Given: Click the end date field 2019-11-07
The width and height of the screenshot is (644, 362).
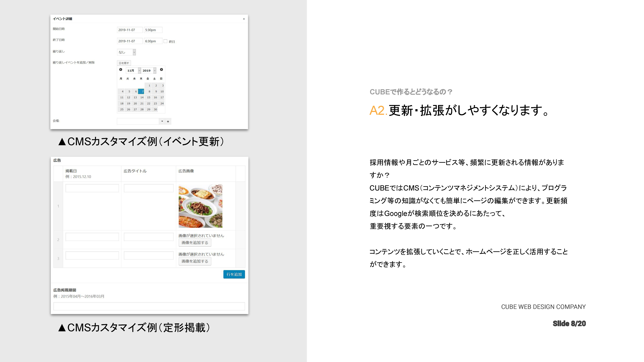Looking at the screenshot, I should pos(130,41).
